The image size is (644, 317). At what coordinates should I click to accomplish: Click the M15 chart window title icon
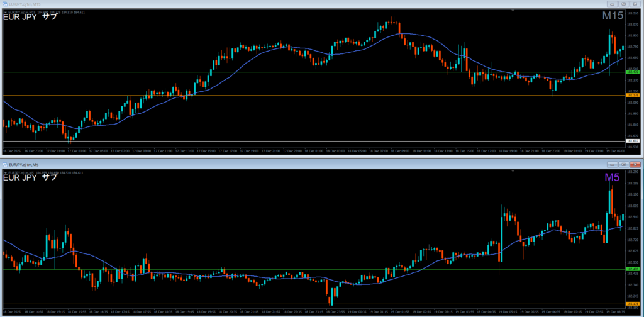4,4
